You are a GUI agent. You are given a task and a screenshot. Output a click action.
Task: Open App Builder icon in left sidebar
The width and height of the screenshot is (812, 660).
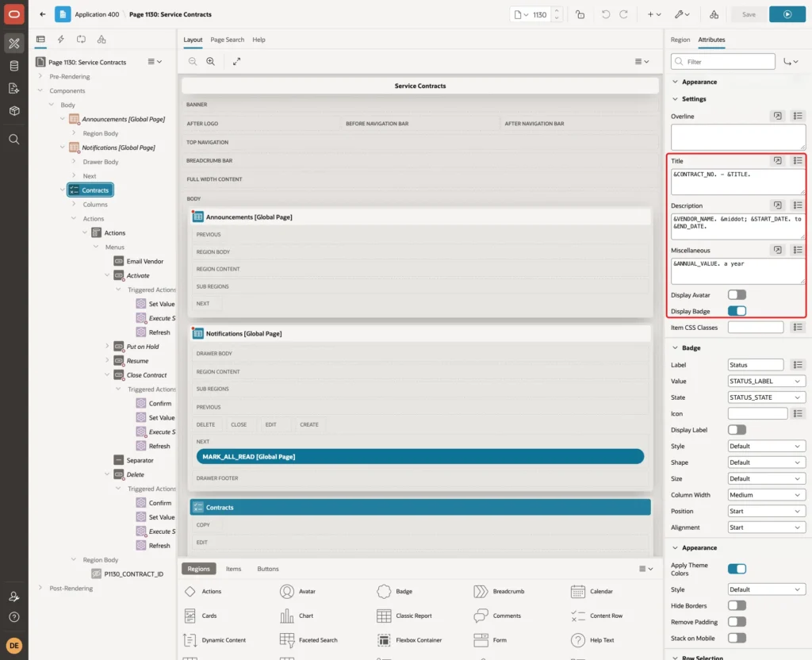14,43
